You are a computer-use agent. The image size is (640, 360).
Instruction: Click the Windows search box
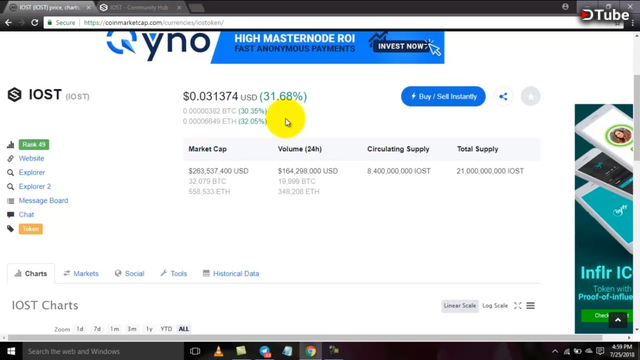point(103,351)
